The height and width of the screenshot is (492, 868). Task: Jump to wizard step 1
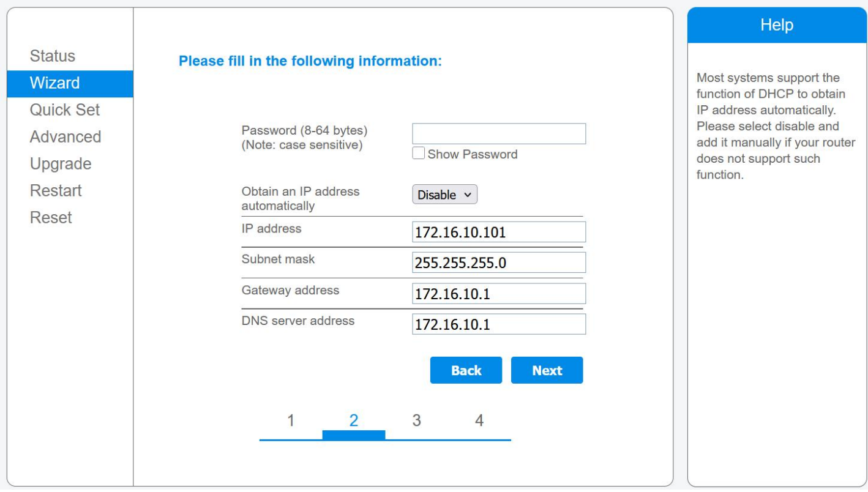[x=291, y=421]
